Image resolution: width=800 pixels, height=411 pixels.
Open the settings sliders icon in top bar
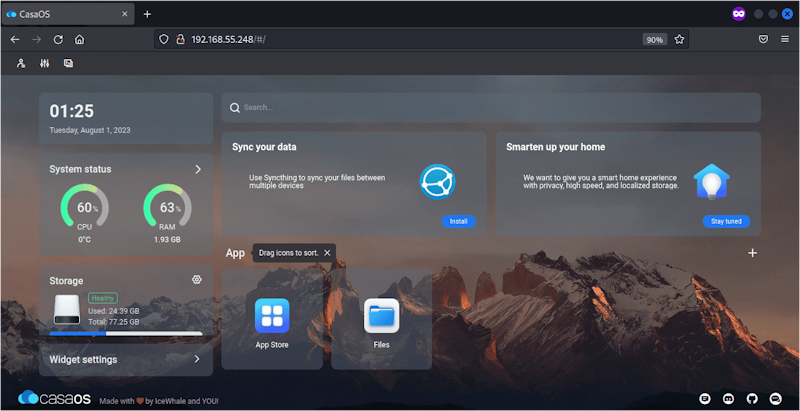(45, 63)
